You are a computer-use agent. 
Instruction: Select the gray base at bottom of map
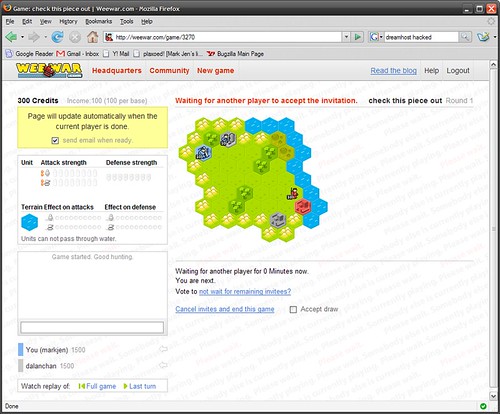[x=278, y=220]
